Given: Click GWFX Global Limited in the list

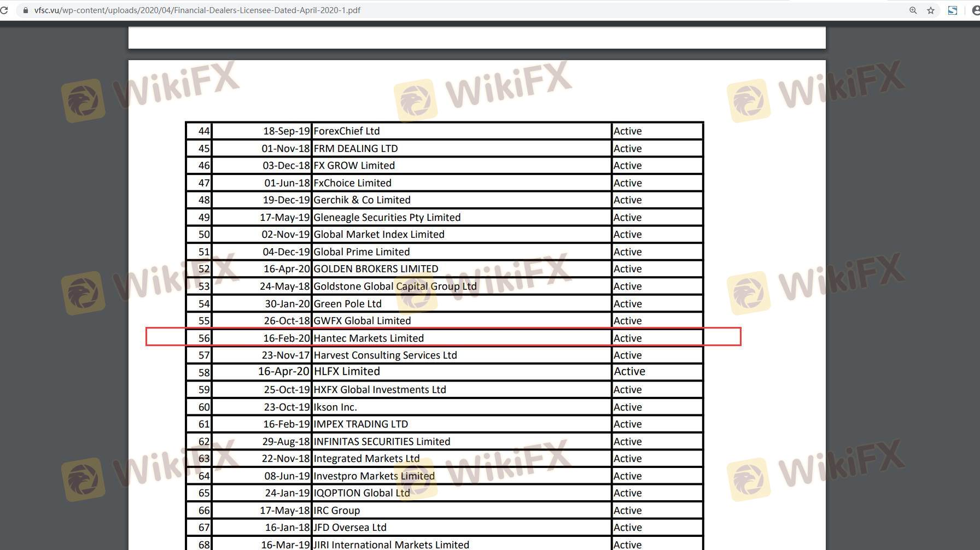Looking at the screenshot, I should click(362, 321).
